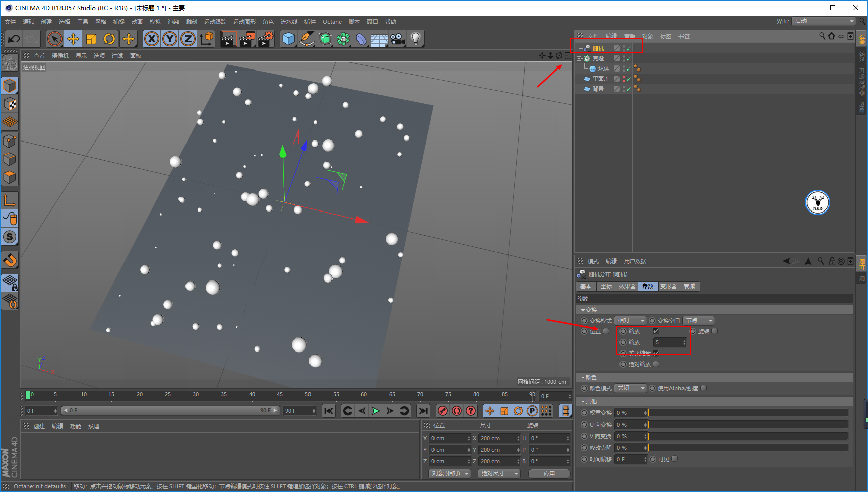Viewport: 868px width, 492px height.
Task: Select the Live Selection tool
Action: point(54,39)
